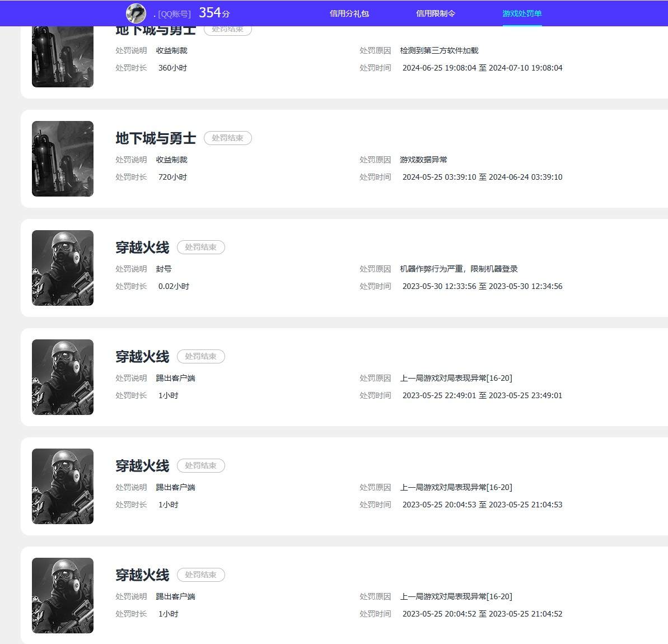Click the 穿越火线 title of the 22:49:01 record
The height and width of the screenshot is (644, 668).
click(142, 356)
